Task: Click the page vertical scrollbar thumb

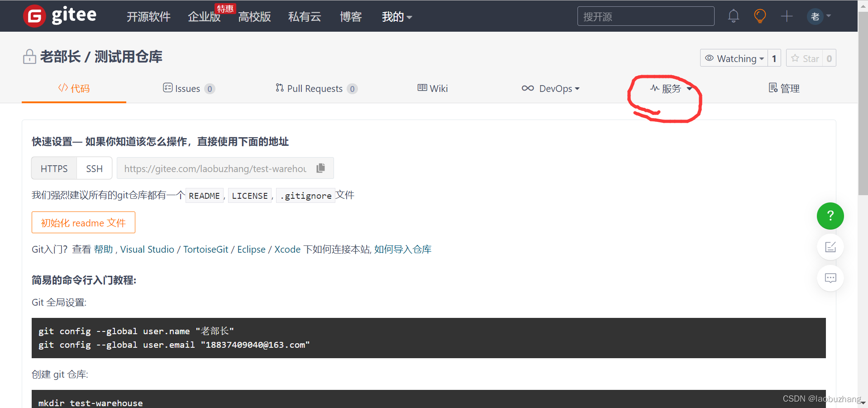Action: (x=863, y=104)
